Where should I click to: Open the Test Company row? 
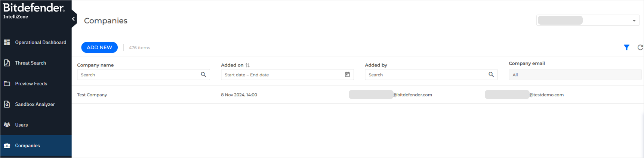tap(92, 95)
